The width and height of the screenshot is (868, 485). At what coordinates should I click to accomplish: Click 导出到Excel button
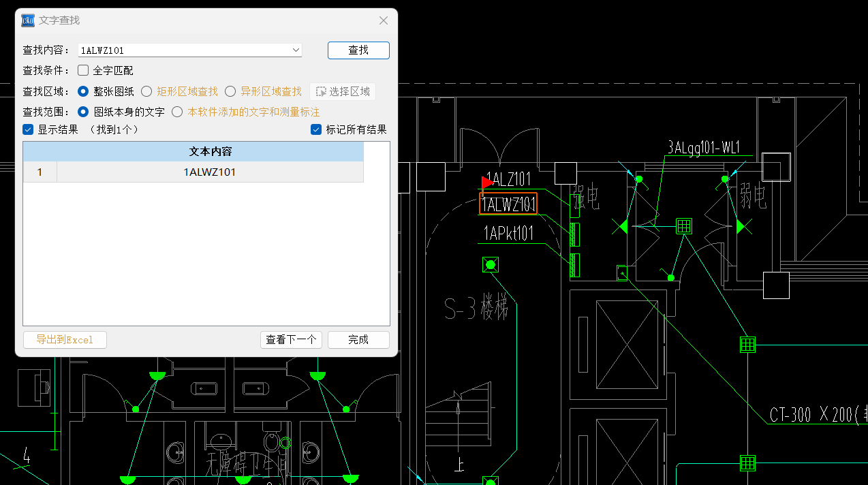[65, 339]
